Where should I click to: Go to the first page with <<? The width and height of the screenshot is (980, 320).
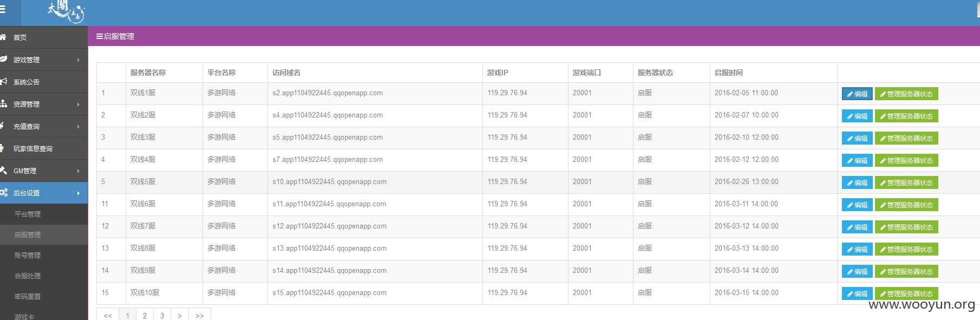(108, 315)
